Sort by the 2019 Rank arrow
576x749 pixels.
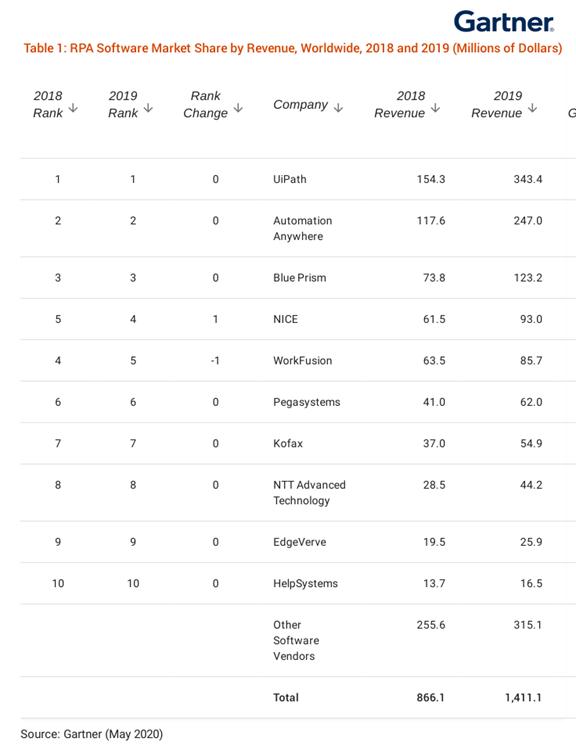pos(149,107)
